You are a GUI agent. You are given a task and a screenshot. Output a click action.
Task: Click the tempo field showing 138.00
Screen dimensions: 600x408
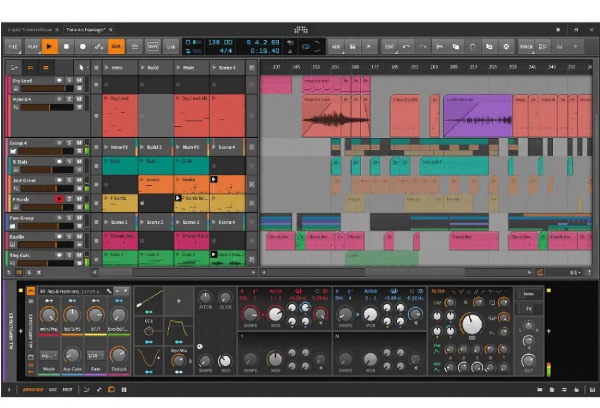click(220, 42)
